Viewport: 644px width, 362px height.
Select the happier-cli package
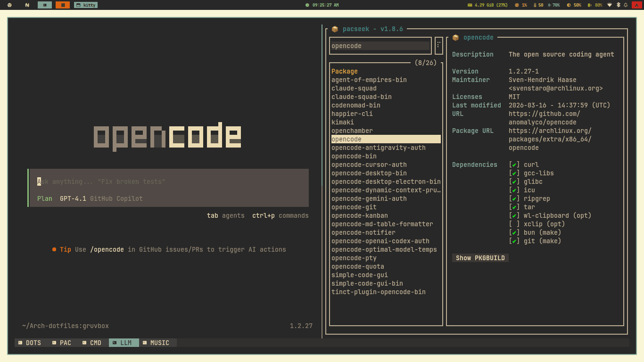pyautogui.click(x=352, y=114)
